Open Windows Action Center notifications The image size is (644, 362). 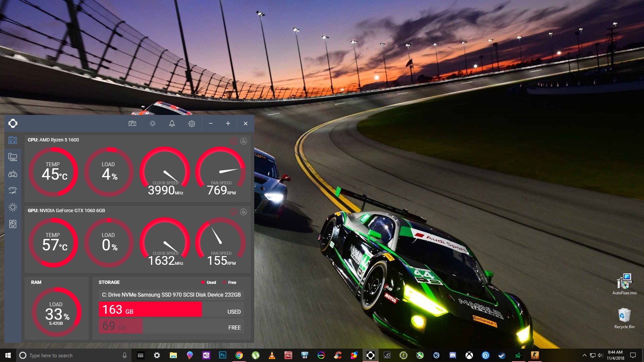click(633, 355)
